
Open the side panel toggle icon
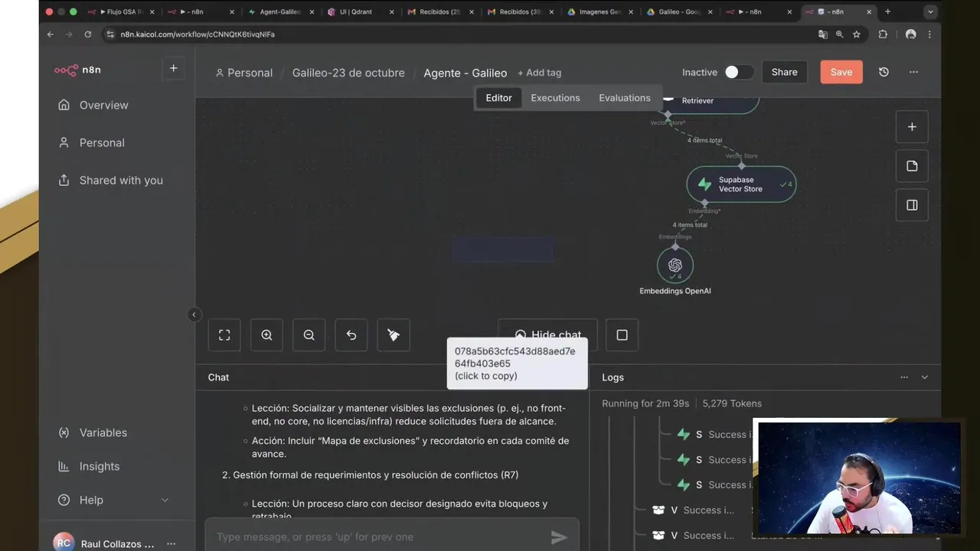pos(912,205)
